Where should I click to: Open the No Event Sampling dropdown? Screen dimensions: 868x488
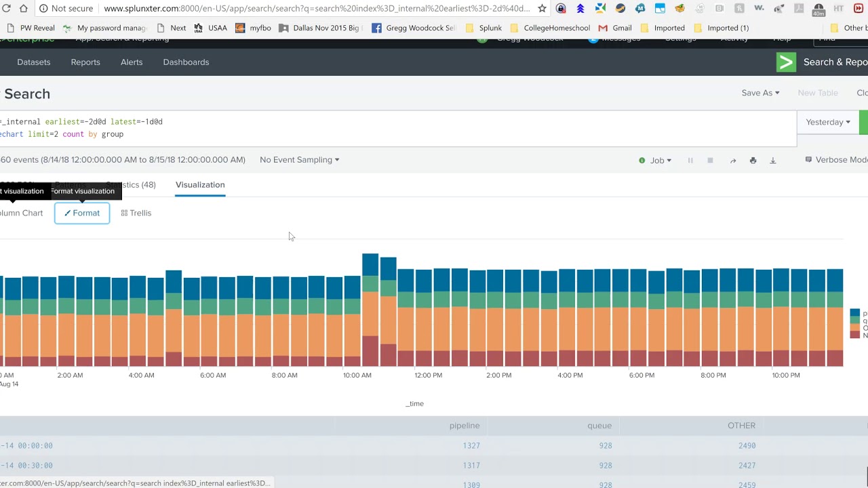[299, 160]
